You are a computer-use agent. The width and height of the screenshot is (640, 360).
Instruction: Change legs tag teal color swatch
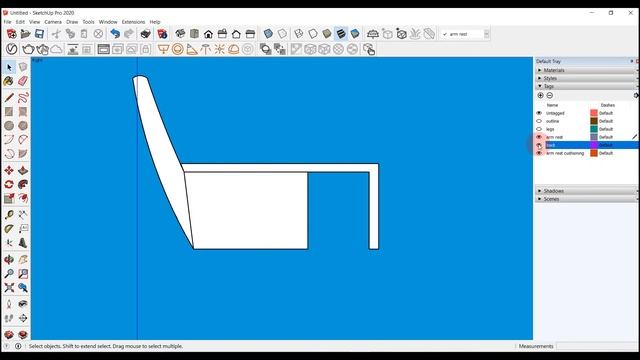(594, 129)
